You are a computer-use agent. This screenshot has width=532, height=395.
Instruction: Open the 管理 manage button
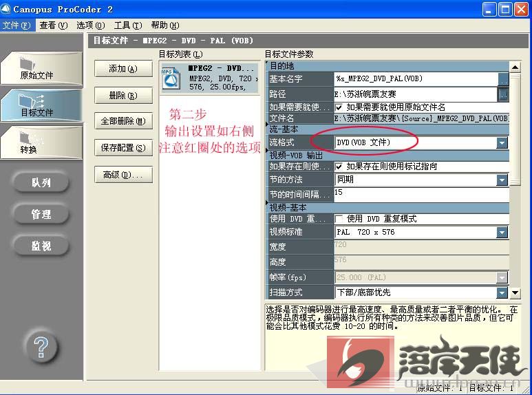pyautogui.click(x=41, y=214)
